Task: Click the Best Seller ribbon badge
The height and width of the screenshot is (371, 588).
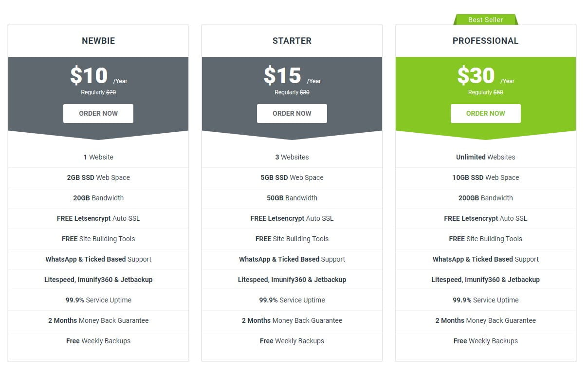Action: [x=485, y=20]
